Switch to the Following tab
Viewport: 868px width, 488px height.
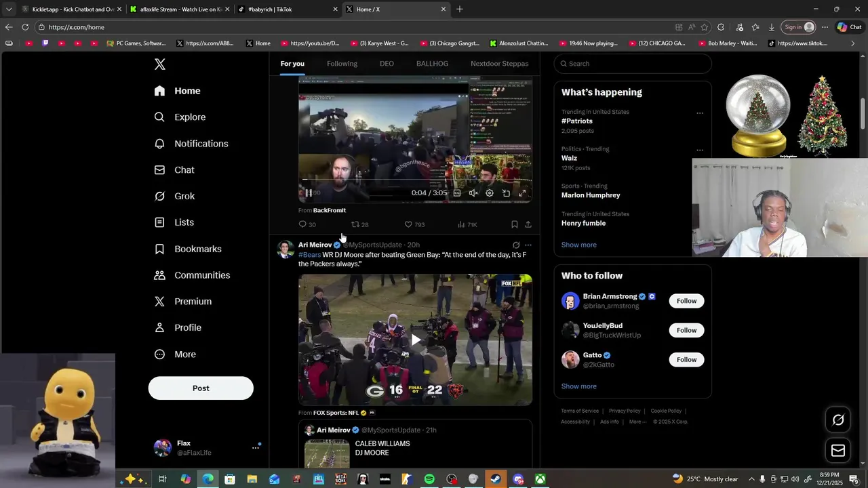(x=342, y=64)
